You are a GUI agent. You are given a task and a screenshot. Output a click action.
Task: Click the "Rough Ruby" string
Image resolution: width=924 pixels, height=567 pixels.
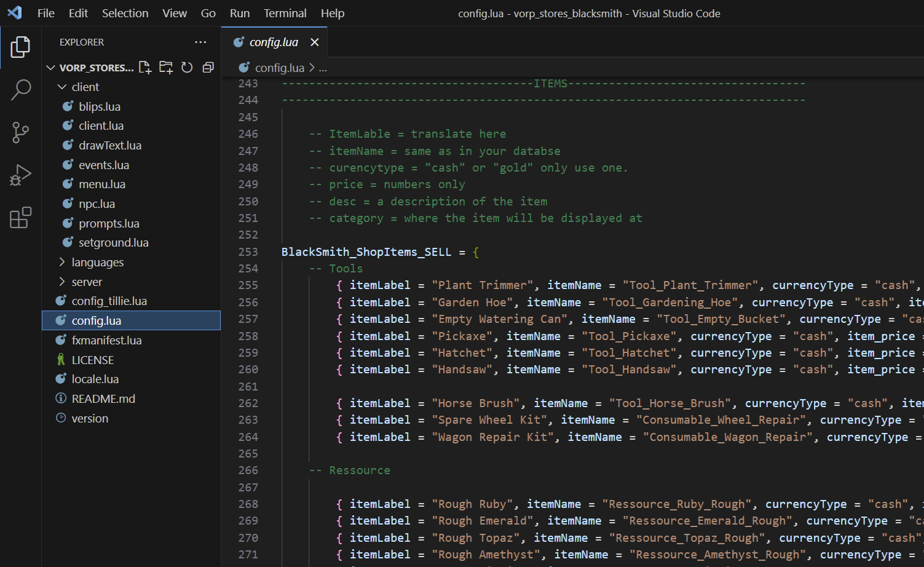472,504
